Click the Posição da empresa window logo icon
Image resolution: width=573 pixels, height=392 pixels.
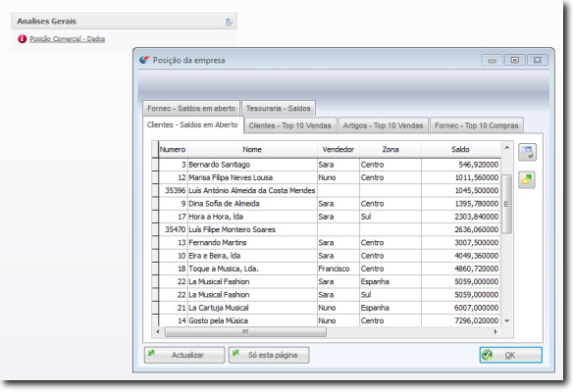tap(144, 60)
